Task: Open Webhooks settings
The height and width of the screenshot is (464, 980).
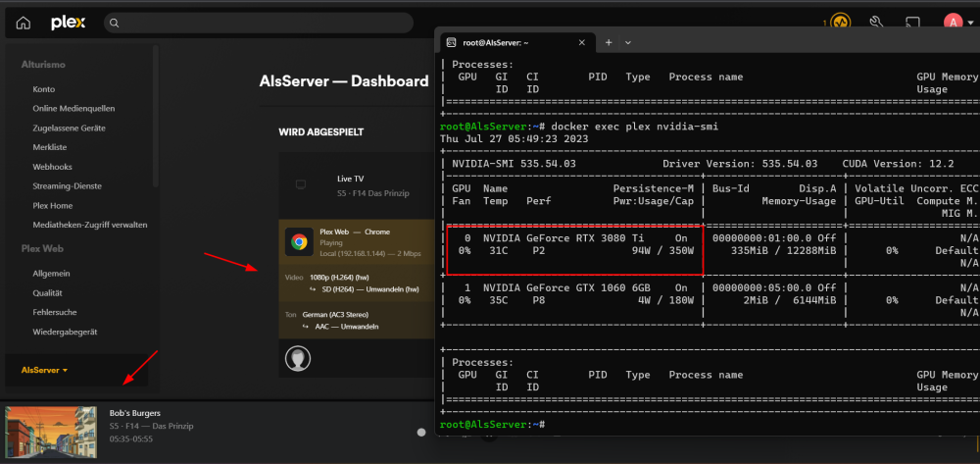Action: coord(53,167)
